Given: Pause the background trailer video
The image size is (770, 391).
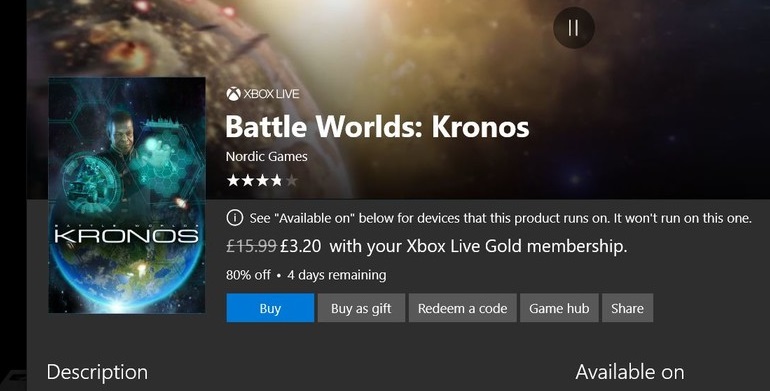Looking at the screenshot, I should point(574,28).
